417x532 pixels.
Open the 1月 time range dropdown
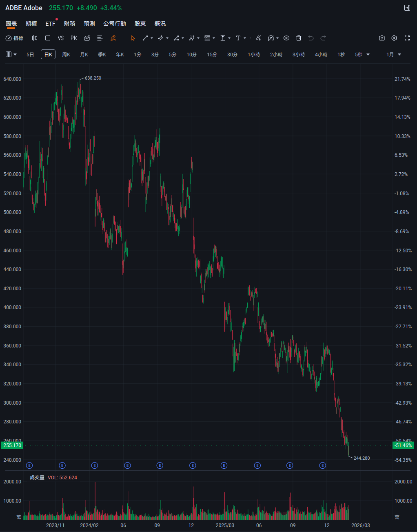coord(394,54)
